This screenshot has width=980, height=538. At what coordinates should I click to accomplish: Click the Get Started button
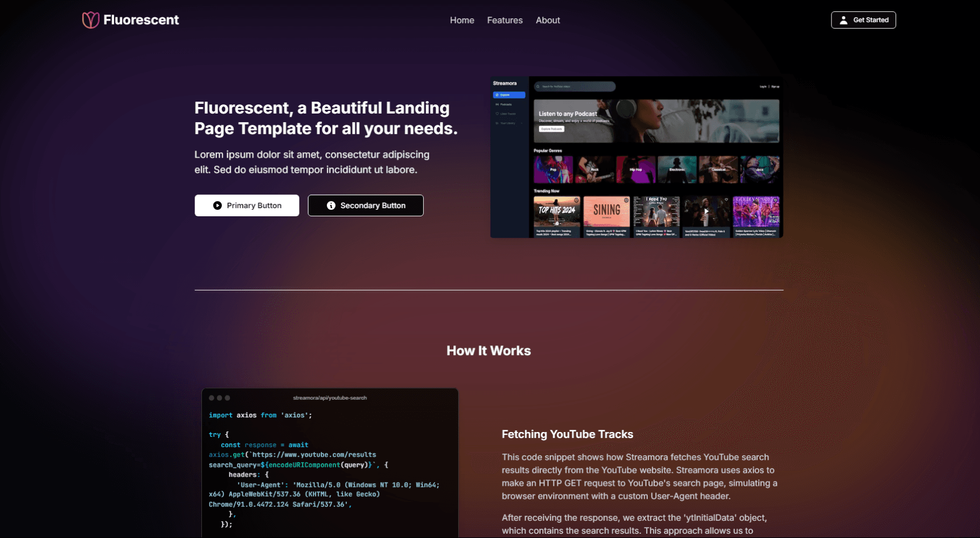pos(863,20)
